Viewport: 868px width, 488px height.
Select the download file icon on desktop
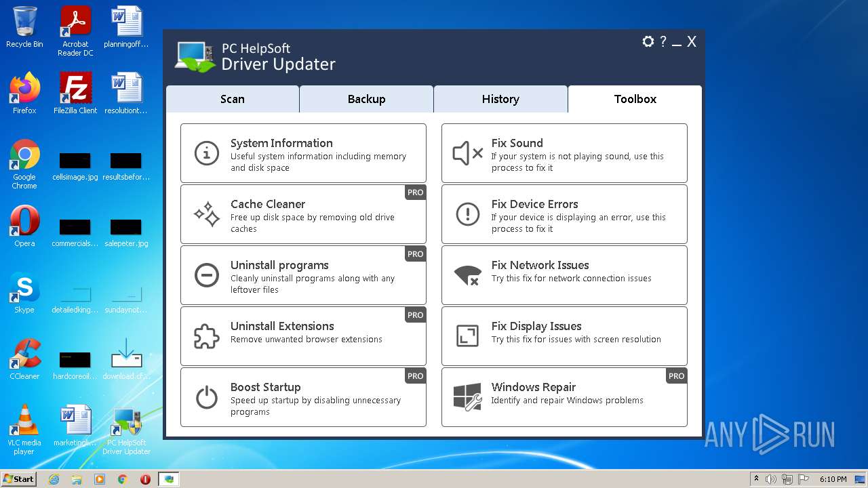(x=126, y=359)
